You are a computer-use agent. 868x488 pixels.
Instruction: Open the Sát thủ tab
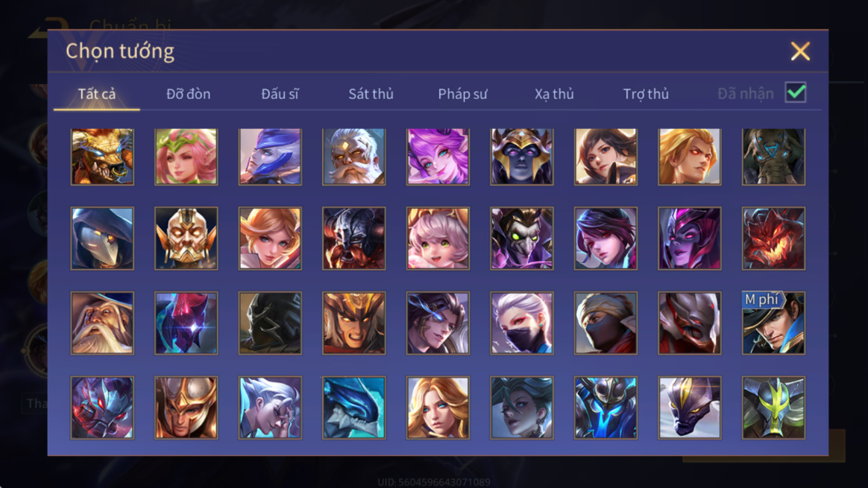coord(371,94)
